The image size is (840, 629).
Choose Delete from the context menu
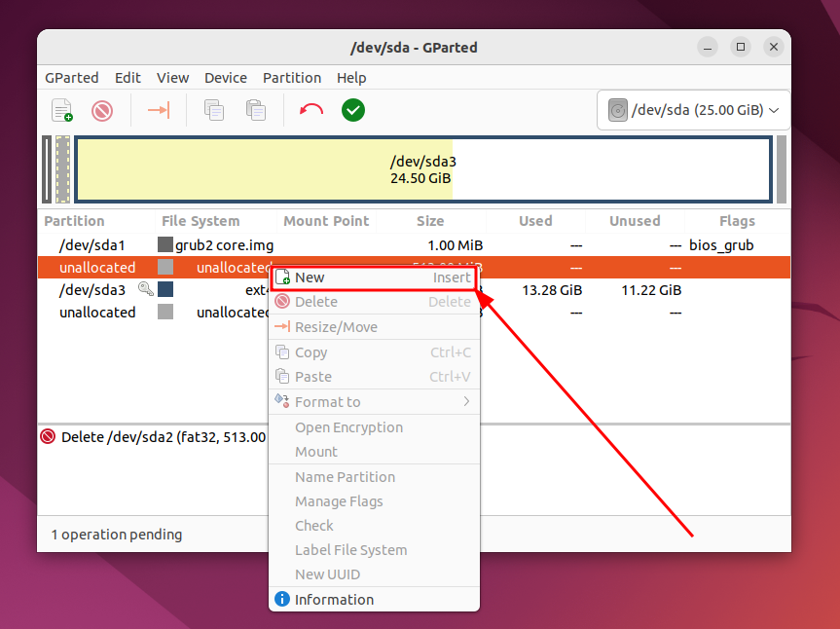[x=374, y=302]
